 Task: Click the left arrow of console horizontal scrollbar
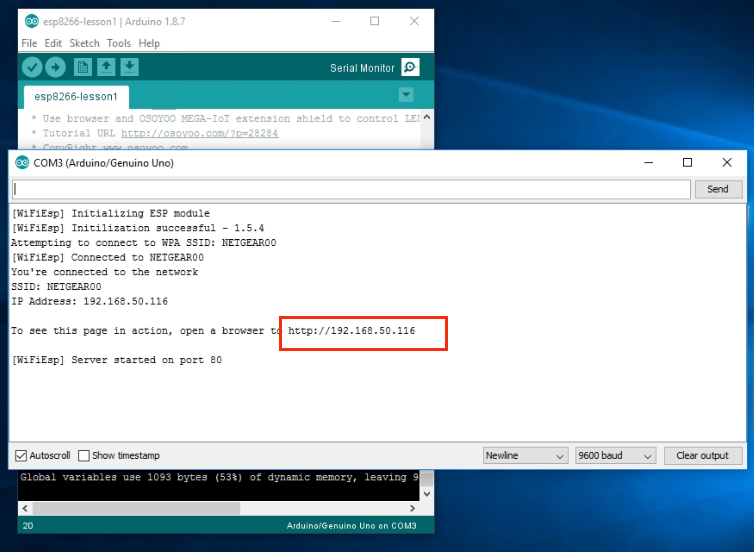pyautogui.click(x=25, y=508)
